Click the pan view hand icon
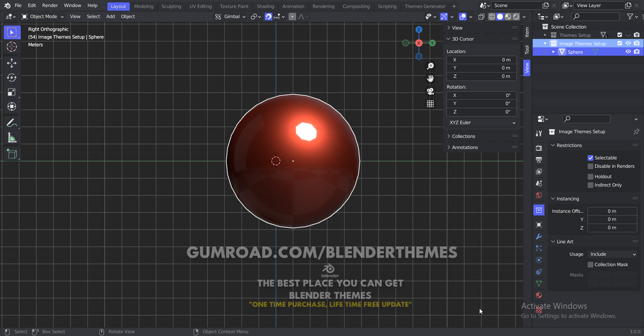Screen dimensions: 644x336 click(x=430, y=78)
